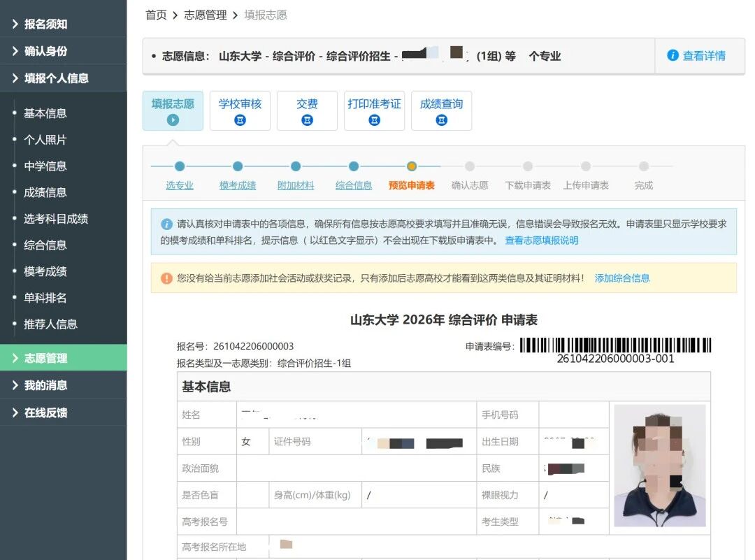
Task: Select 选考科目成绩 in the sidebar
Action: click(x=56, y=219)
